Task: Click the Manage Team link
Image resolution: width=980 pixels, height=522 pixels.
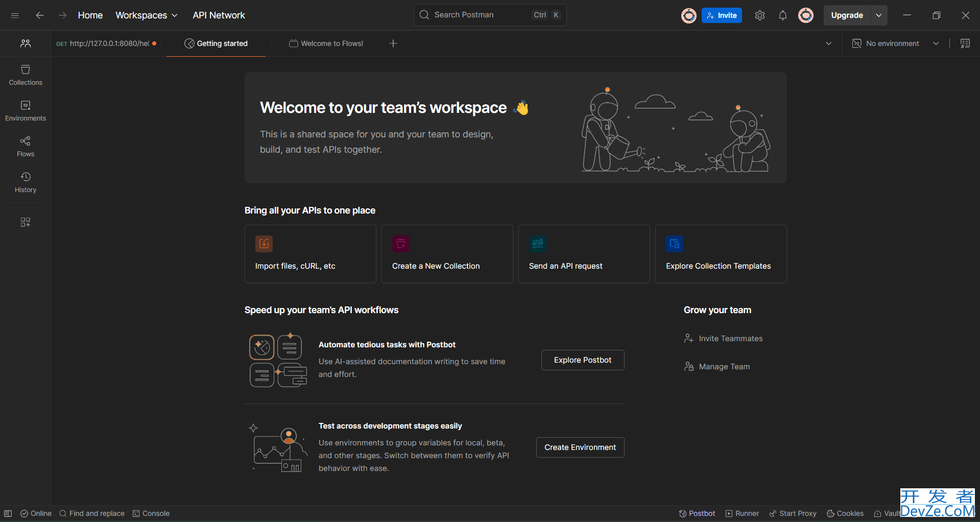Action: point(717,367)
